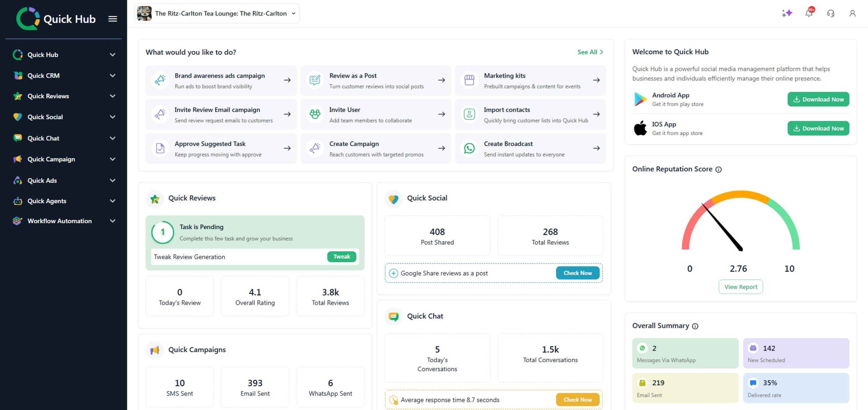868x410 pixels.
Task: Click the Online Reputation Score info icon
Action: (719, 169)
